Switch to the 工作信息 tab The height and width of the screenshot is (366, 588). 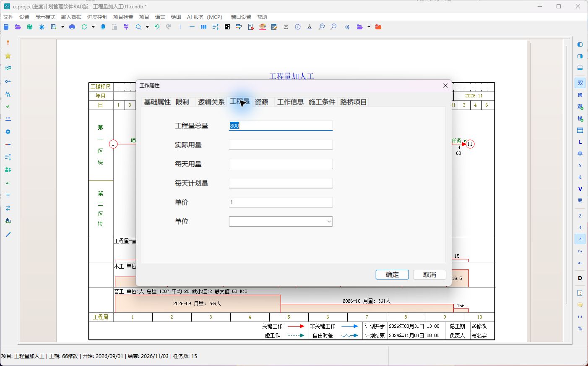(x=290, y=102)
